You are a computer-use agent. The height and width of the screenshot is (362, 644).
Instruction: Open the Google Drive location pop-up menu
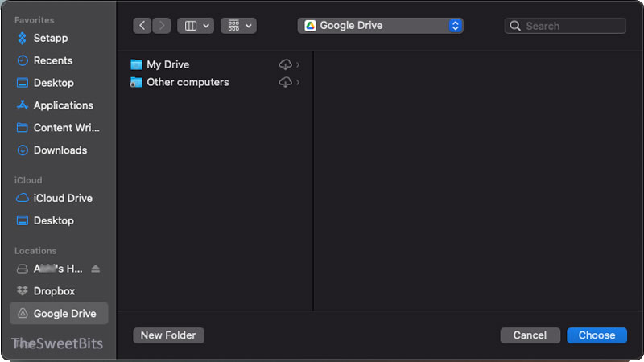coord(380,26)
